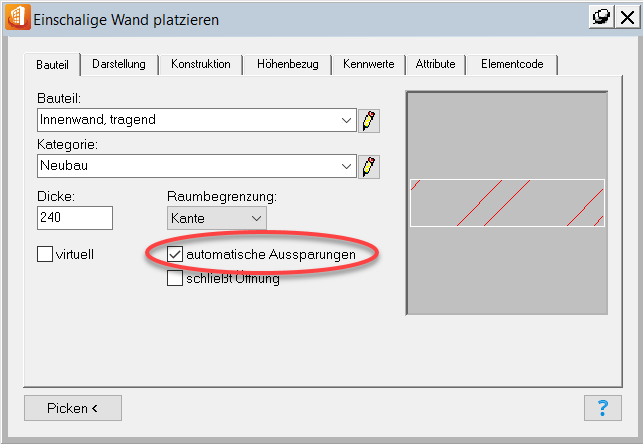The image size is (643, 444).
Task: Click the application icon in the title bar
Action: (x=18, y=18)
